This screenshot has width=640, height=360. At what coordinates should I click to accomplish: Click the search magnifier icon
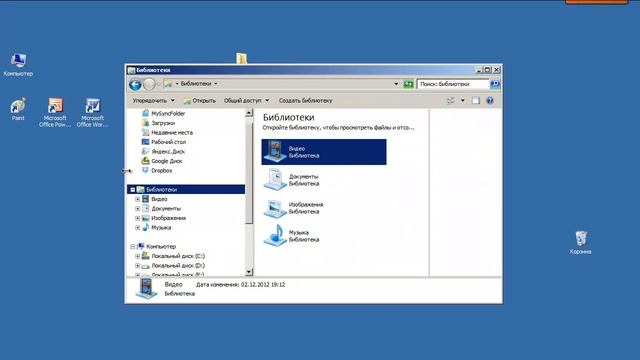tap(495, 84)
